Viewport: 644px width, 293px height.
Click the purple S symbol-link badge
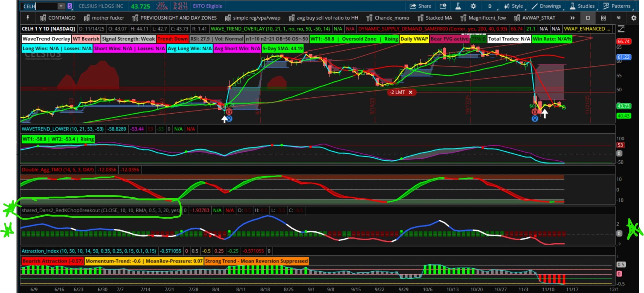pyautogui.click(x=70, y=6)
